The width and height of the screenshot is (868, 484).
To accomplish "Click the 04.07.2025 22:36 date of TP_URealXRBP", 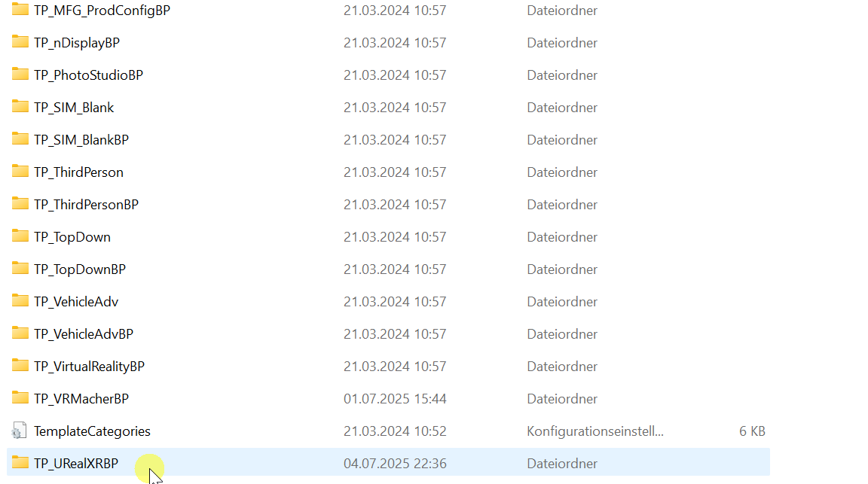I will [395, 464].
